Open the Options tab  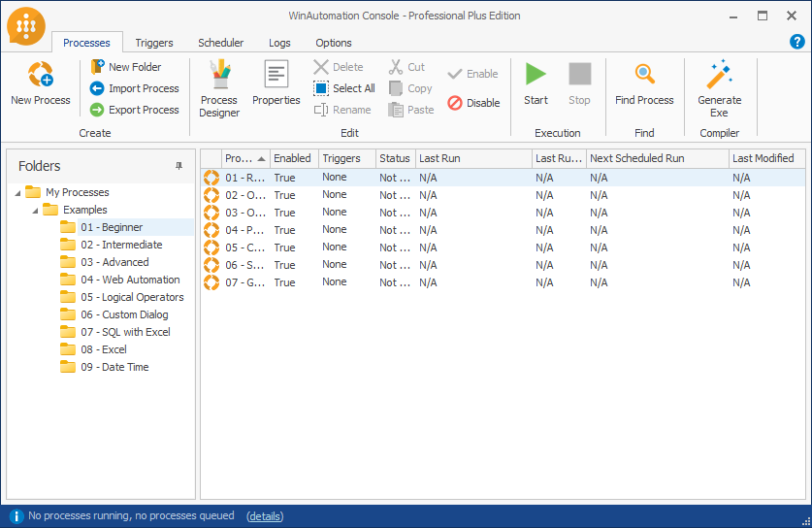click(334, 43)
